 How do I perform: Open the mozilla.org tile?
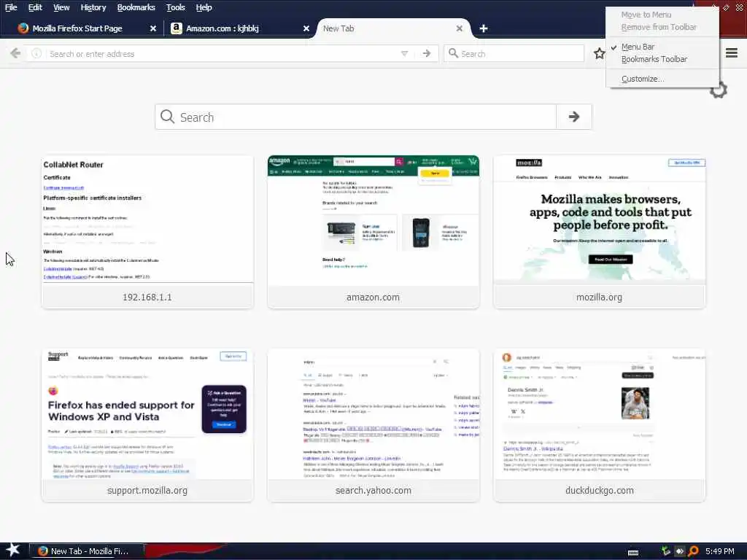tap(600, 232)
